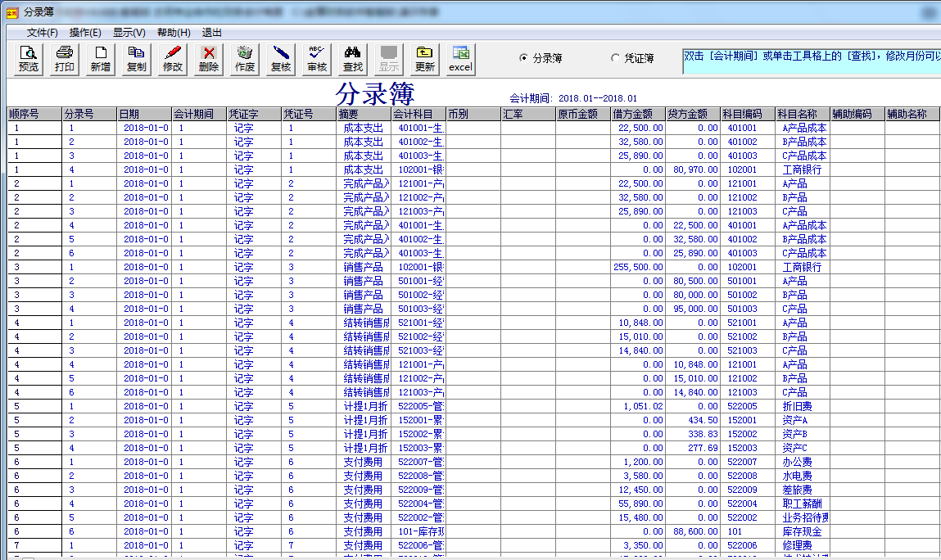The width and height of the screenshot is (941, 560).
Task: Click the 打印 (Print) toolbar icon
Action: pos(65,59)
